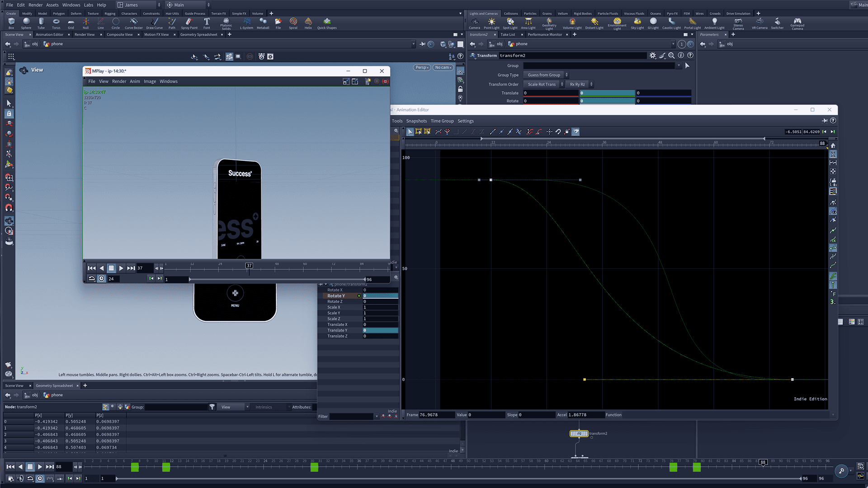Open the Persp viewport dropdown

pyautogui.click(x=421, y=67)
